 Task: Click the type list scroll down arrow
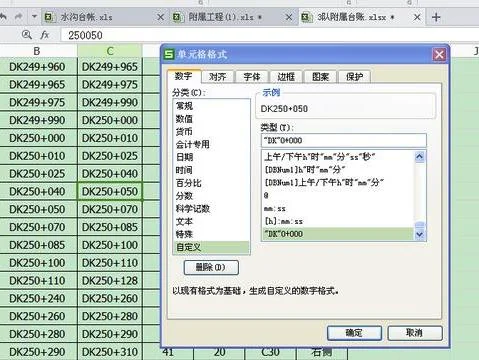click(420, 235)
